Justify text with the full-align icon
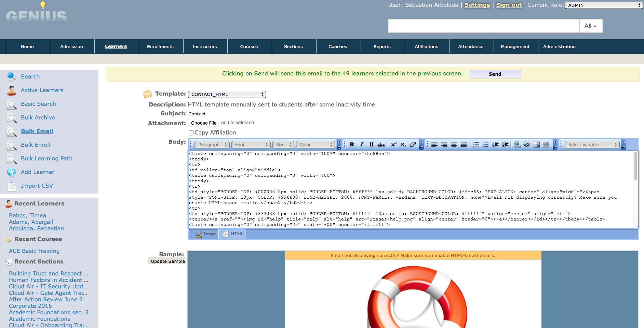The height and width of the screenshot is (328, 644). tap(464, 145)
